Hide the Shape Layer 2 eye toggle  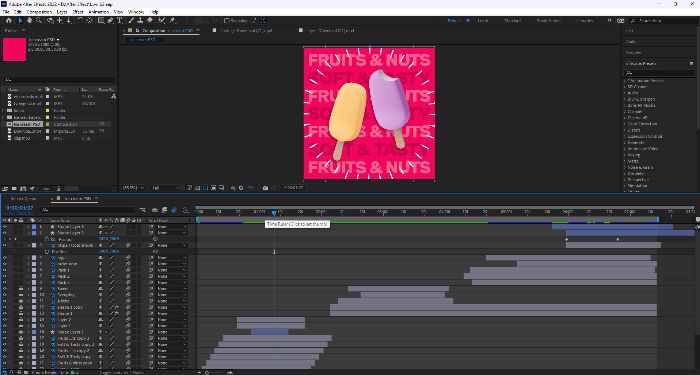[4, 233]
